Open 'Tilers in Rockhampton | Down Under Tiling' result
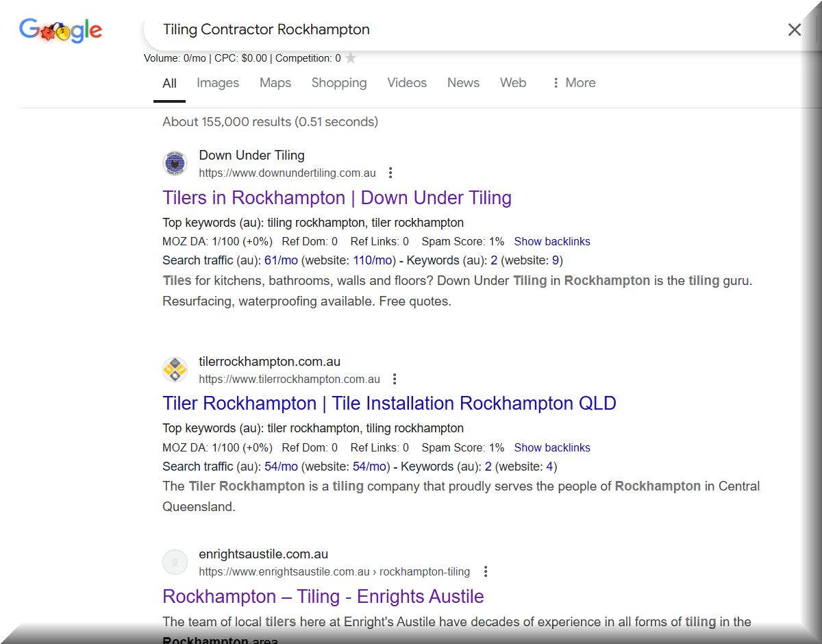The image size is (822, 644). point(336,198)
